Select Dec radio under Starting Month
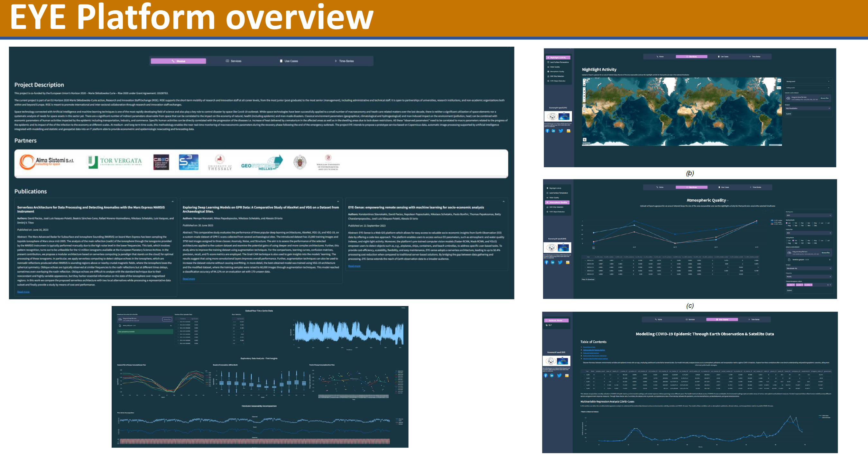 (x=813, y=226)
